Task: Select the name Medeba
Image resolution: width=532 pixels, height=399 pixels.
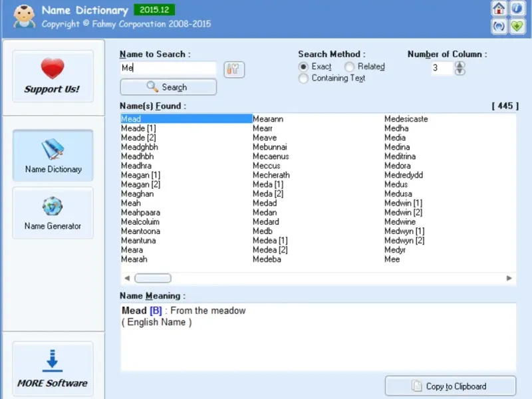Action: click(267, 259)
